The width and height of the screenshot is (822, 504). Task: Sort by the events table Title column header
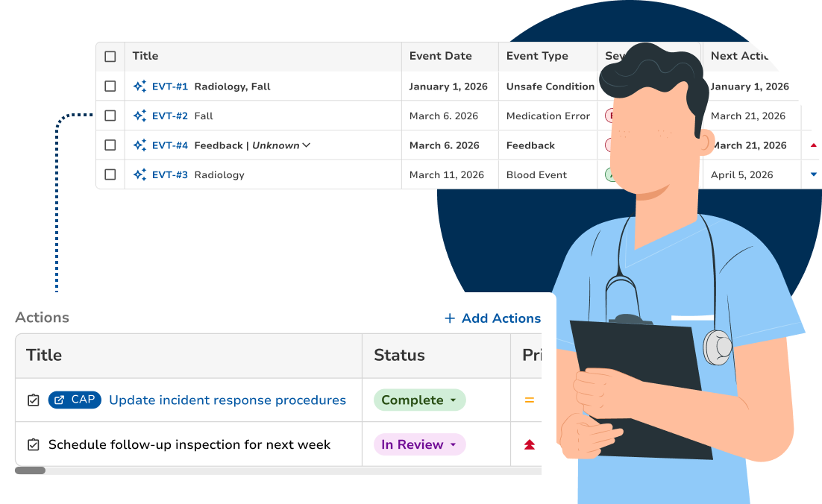point(145,56)
